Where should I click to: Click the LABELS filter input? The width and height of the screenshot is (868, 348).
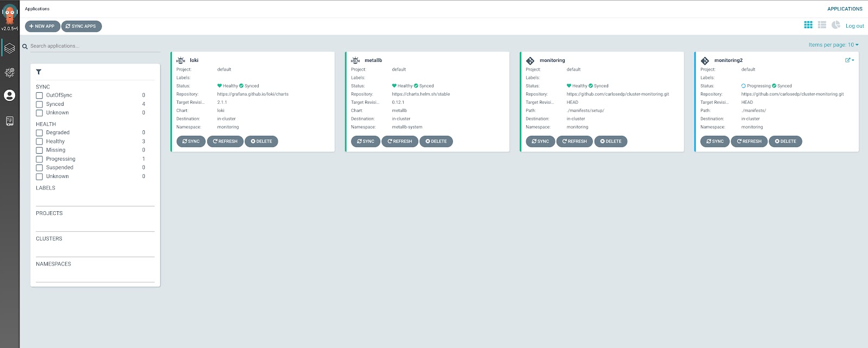point(95,199)
